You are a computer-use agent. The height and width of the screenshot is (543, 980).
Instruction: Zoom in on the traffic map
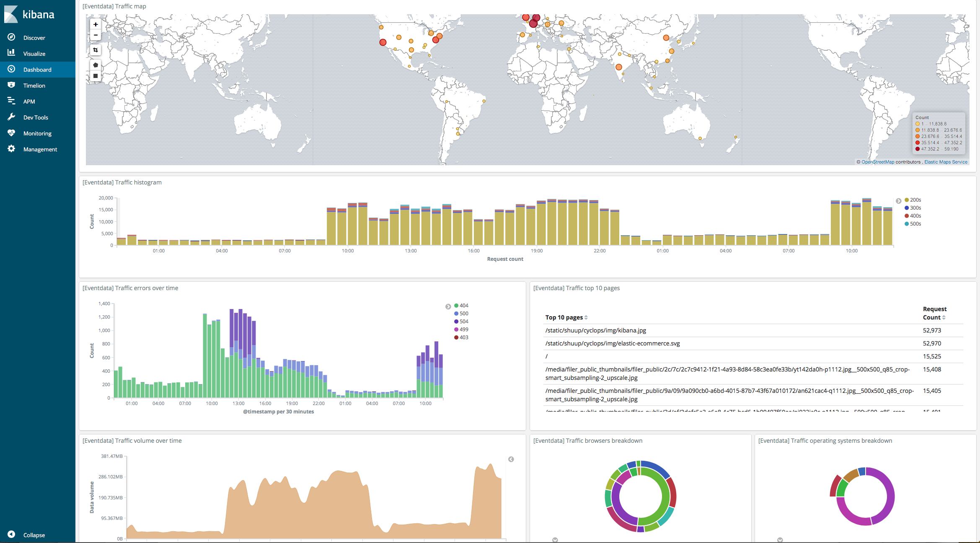coord(96,25)
